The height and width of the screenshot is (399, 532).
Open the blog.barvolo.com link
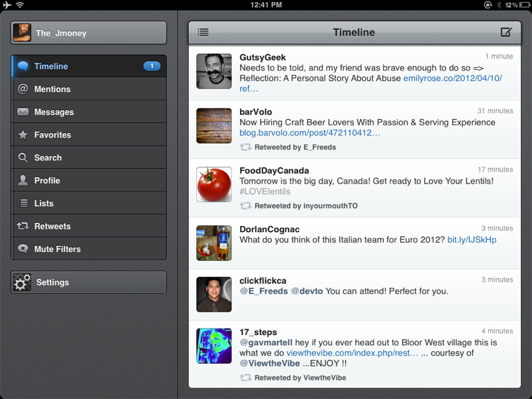coord(309,132)
